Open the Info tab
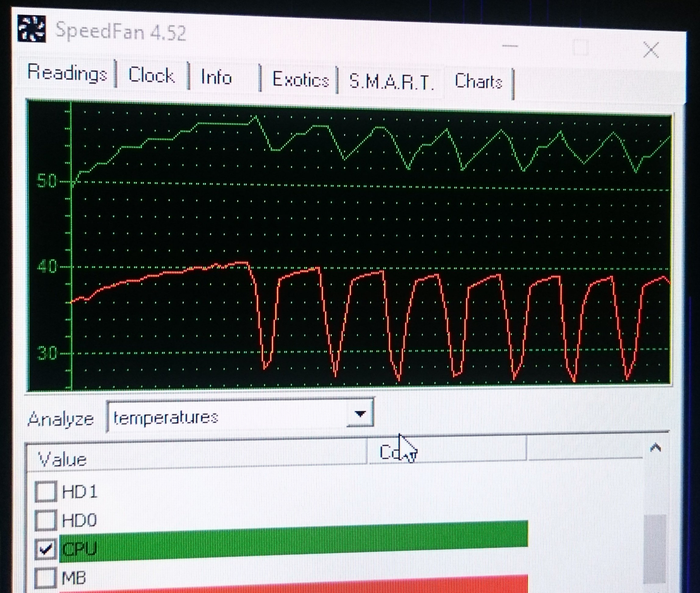700x593 pixels. (x=216, y=77)
